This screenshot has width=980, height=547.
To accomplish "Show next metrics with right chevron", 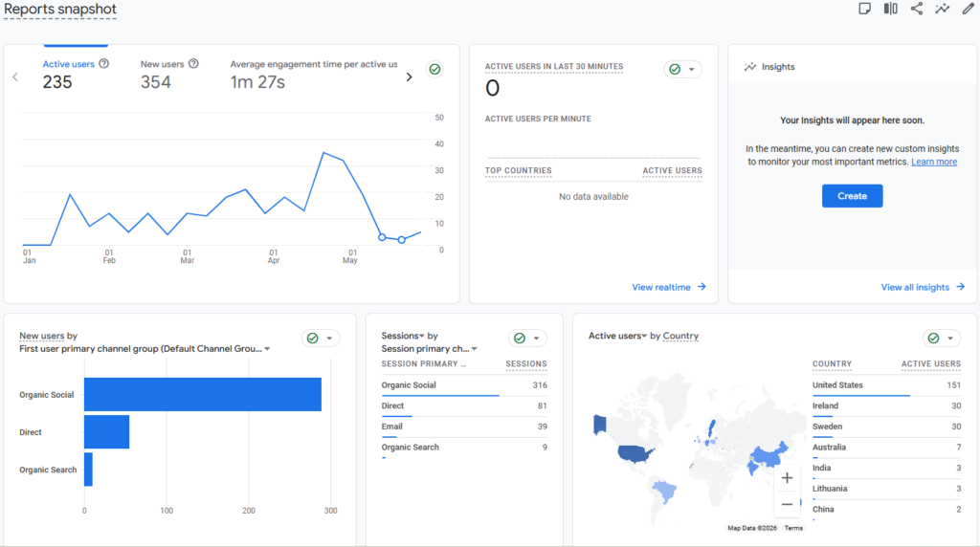I will point(410,77).
